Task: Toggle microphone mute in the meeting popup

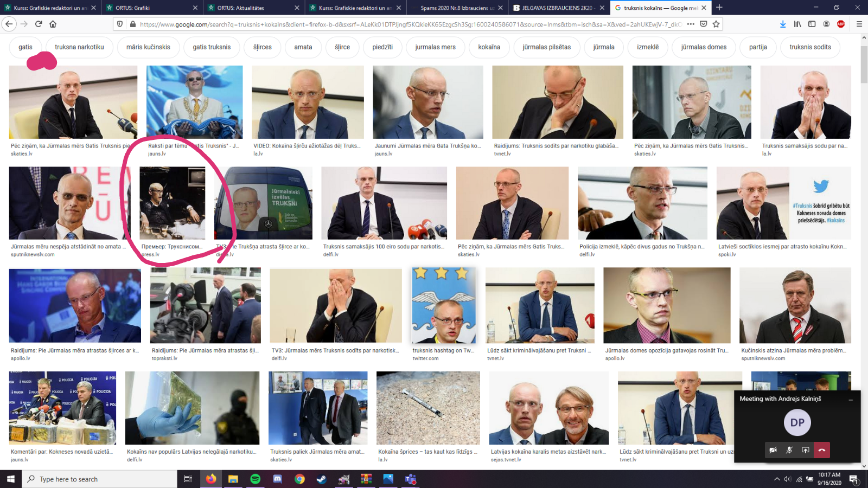Action: [789, 450]
